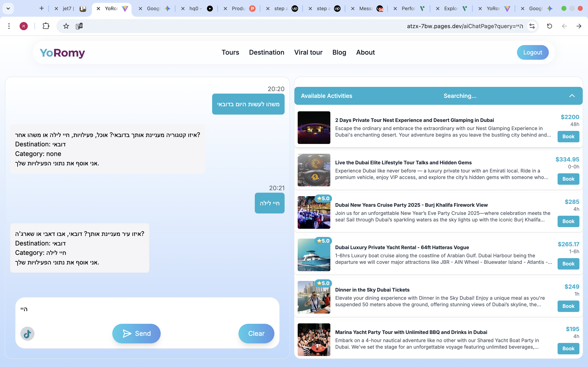Open the browser extensions puzzle icon

pos(46,26)
